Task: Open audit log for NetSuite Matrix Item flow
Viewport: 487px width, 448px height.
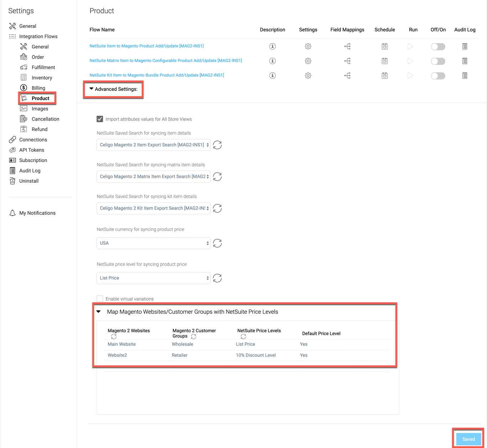Action: click(x=465, y=61)
